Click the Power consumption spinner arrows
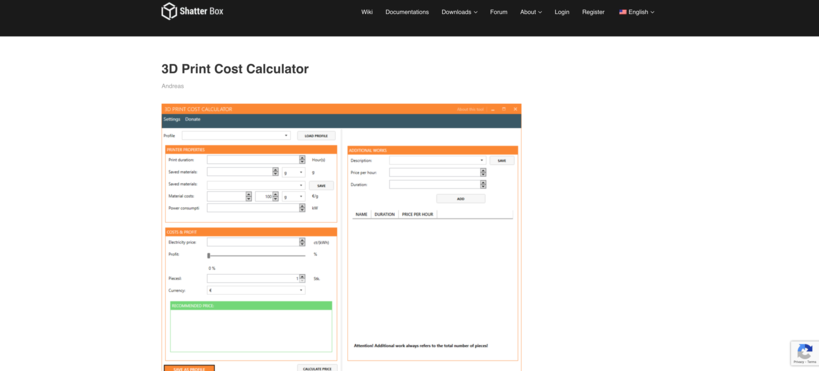 point(302,208)
